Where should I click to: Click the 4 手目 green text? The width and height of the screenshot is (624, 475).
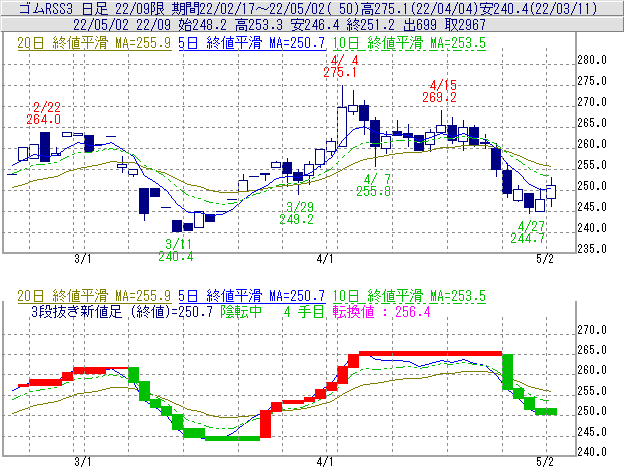tap(304, 311)
